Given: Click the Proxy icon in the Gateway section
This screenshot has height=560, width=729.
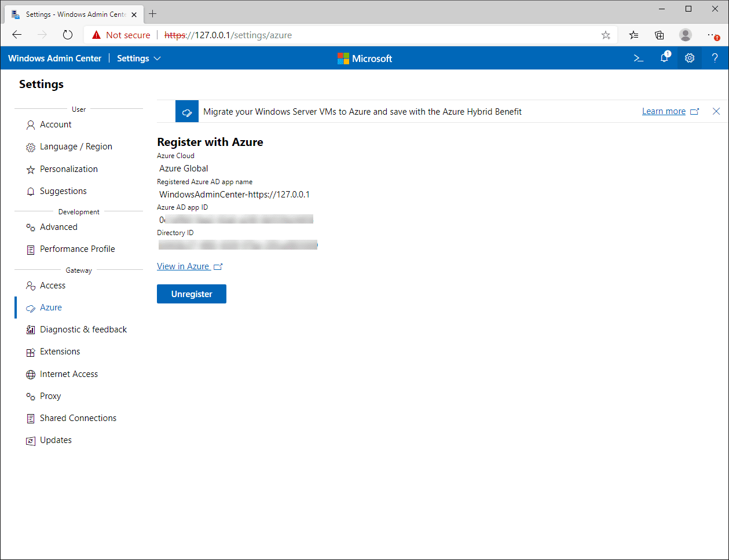Looking at the screenshot, I should [30, 396].
